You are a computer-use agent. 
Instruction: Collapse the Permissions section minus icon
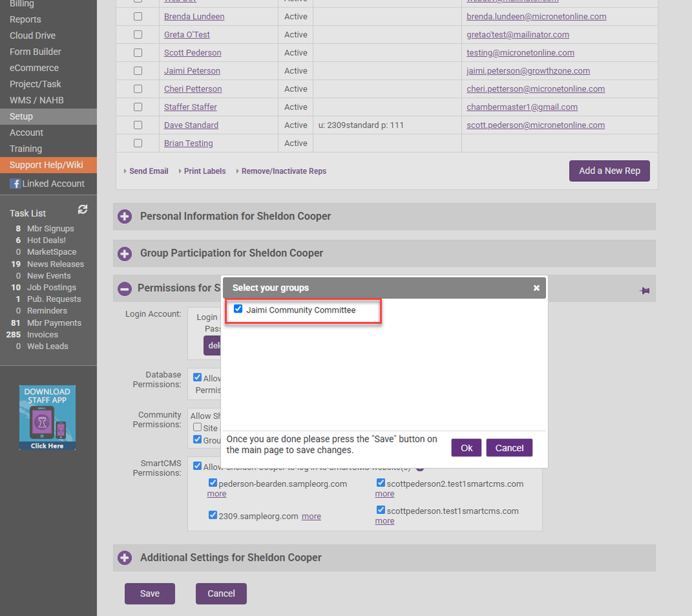pyautogui.click(x=124, y=289)
